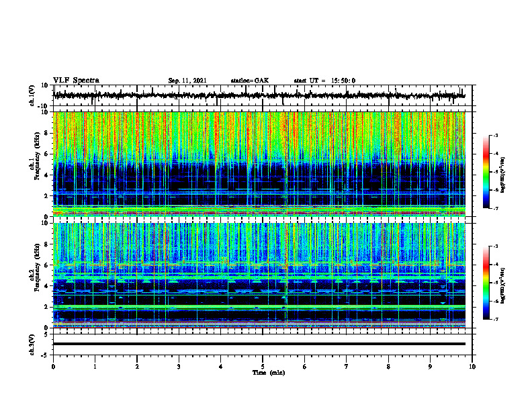The image size is (532, 411).
Task: Click the ch.2 "Frequency (kHz)" axis label
Action: (37, 267)
